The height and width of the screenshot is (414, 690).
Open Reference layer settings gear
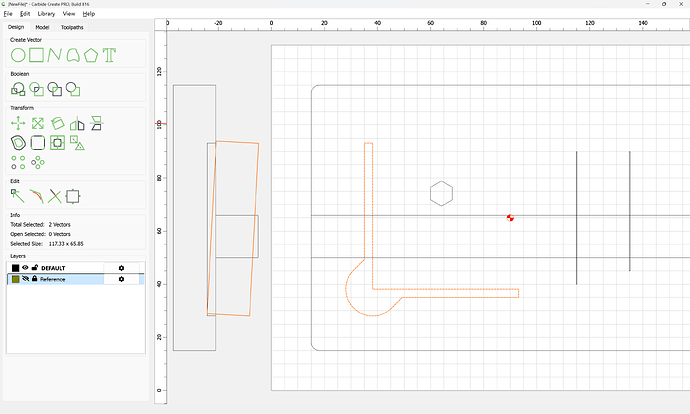121,279
